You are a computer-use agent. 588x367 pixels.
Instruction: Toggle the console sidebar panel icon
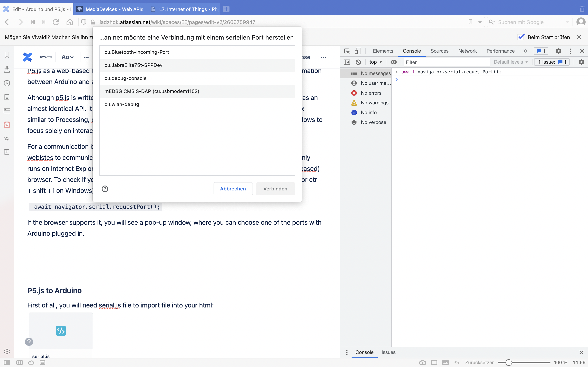[347, 62]
